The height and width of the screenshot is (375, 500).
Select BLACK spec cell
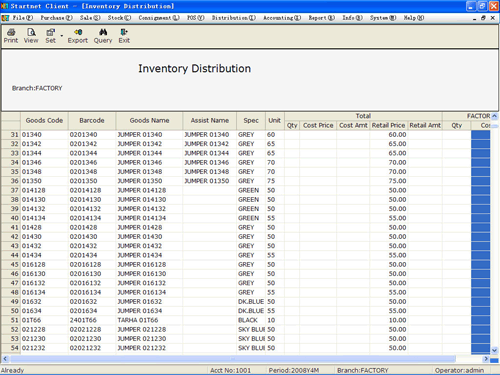pos(251,320)
